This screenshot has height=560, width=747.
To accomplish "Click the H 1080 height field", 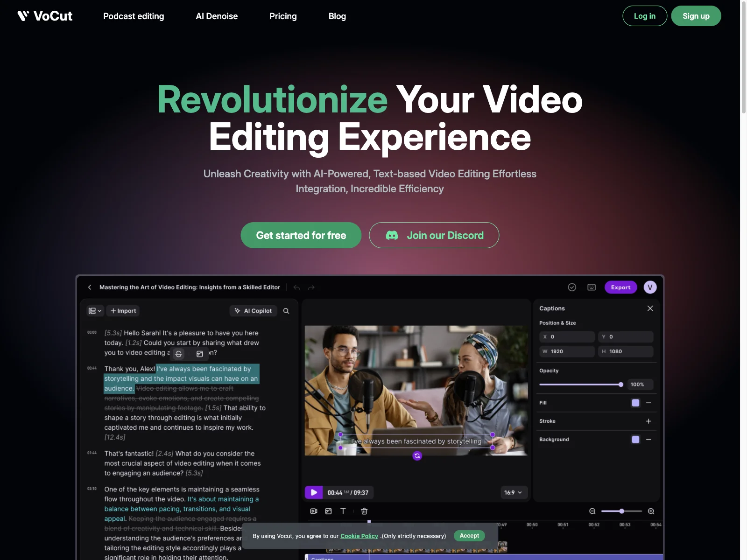I will point(626,351).
